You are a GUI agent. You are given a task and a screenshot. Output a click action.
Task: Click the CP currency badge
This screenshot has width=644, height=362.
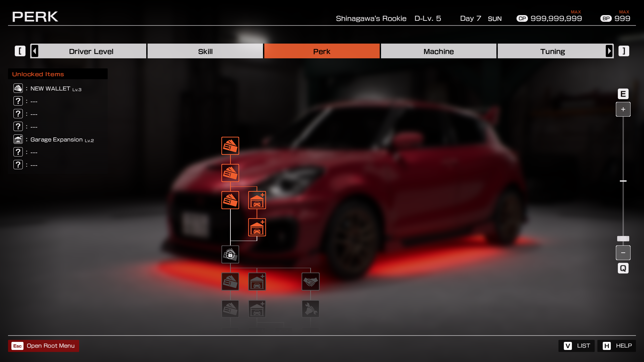[522, 18]
